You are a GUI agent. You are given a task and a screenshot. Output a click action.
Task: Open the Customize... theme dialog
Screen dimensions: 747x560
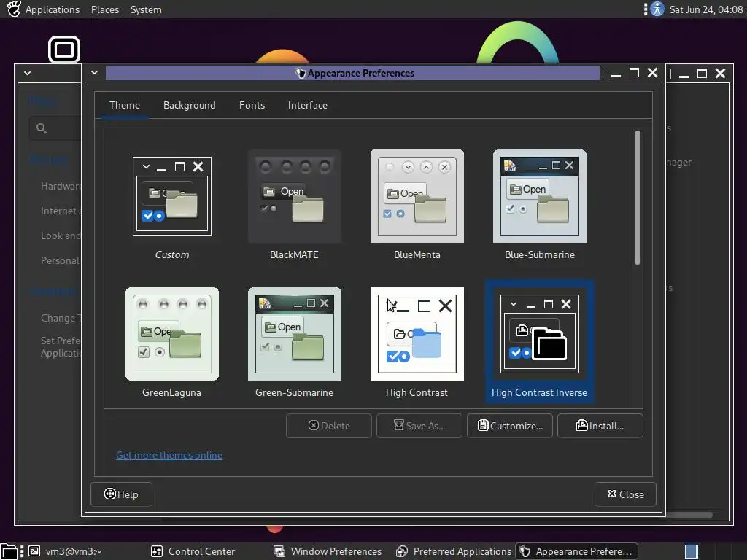(510, 426)
